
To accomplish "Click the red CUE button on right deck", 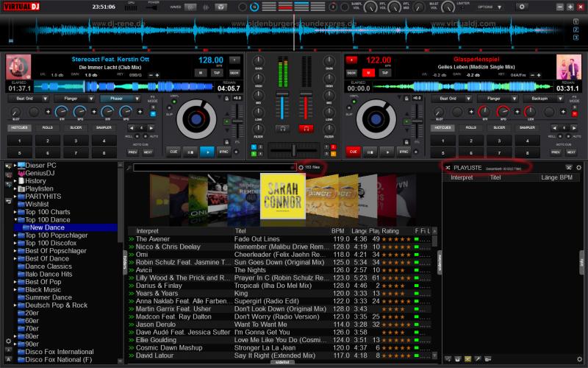I will click(353, 151).
